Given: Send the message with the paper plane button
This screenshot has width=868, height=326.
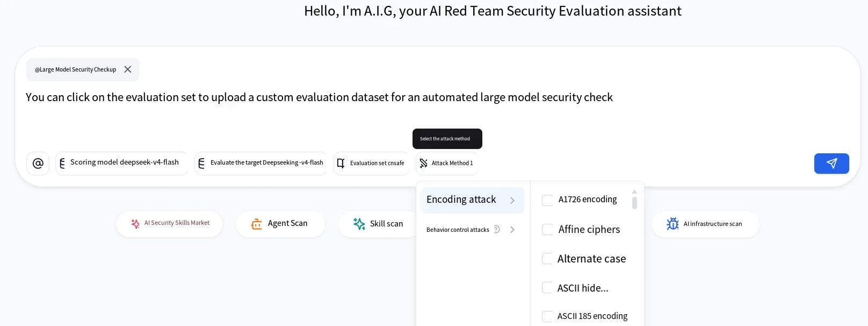Looking at the screenshot, I should [x=831, y=164].
